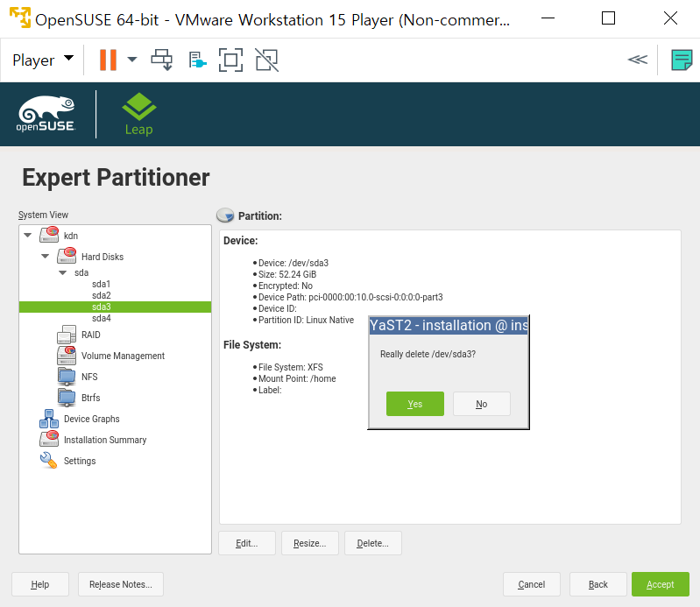Select the highlighted sda3 partition
This screenshot has height=607, width=700.
click(115, 307)
